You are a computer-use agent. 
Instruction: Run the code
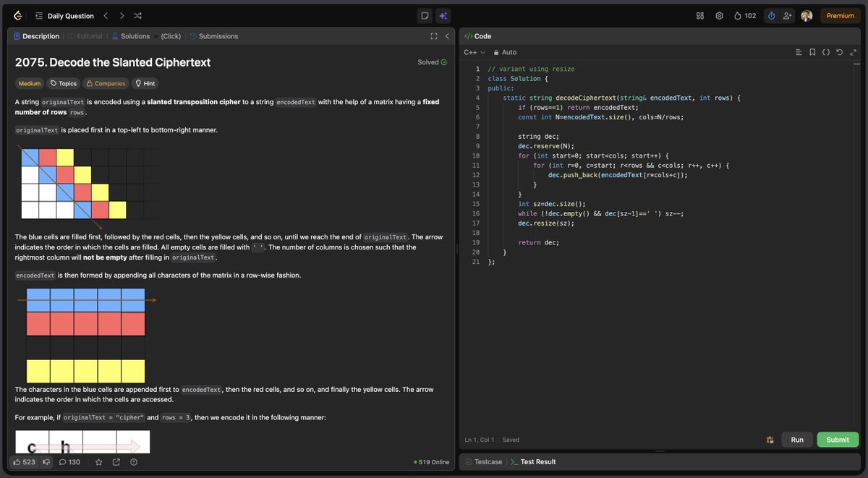pos(797,440)
